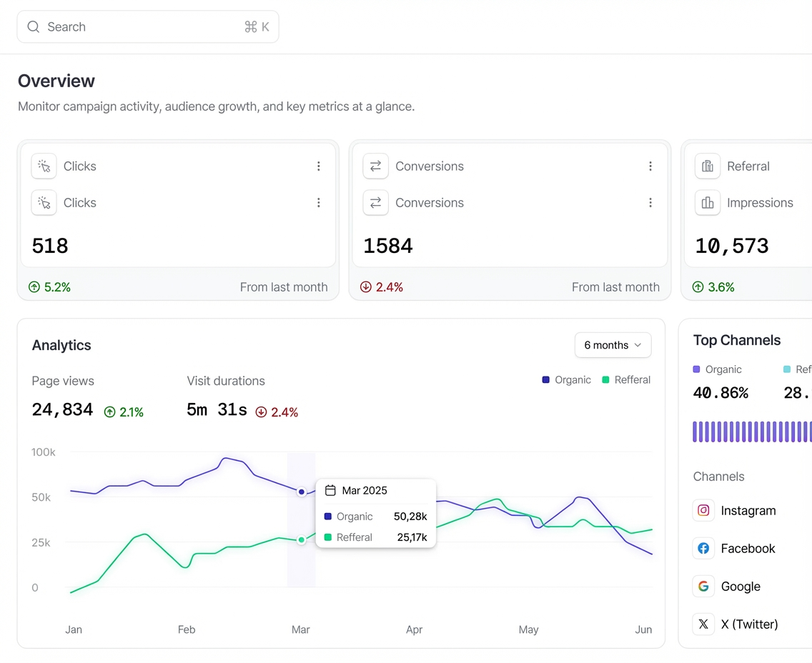Select the Facebook channel entry
This screenshot has height=663, width=812.
pyautogui.click(x=748, y=548)
